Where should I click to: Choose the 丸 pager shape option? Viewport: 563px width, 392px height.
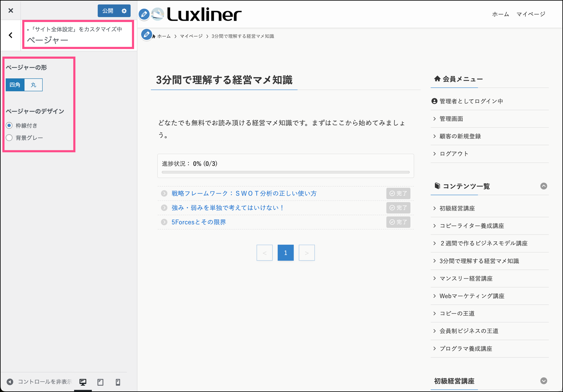[x=33, y=85]
